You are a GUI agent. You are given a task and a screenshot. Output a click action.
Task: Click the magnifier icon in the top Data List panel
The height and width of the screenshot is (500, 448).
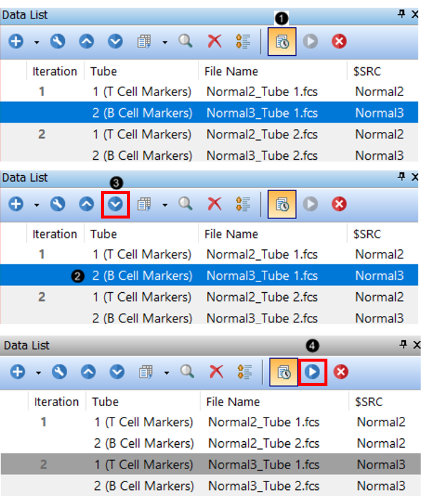(x=185, y=41)
